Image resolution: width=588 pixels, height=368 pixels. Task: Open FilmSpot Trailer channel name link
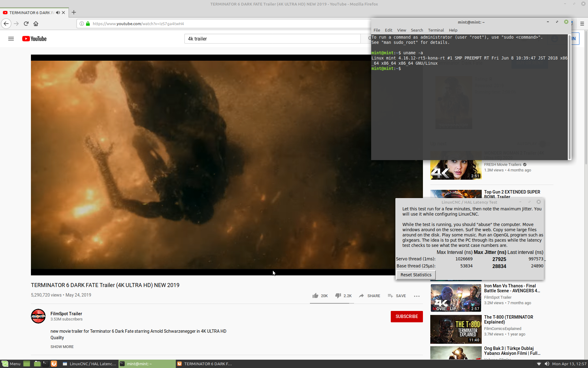pos(66,313)
